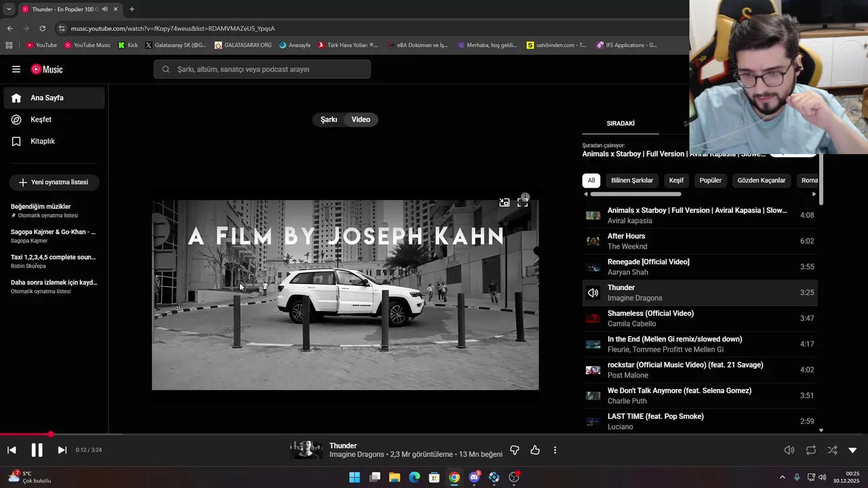Skip to next track
Screen dimensions: 868x488
62,450
